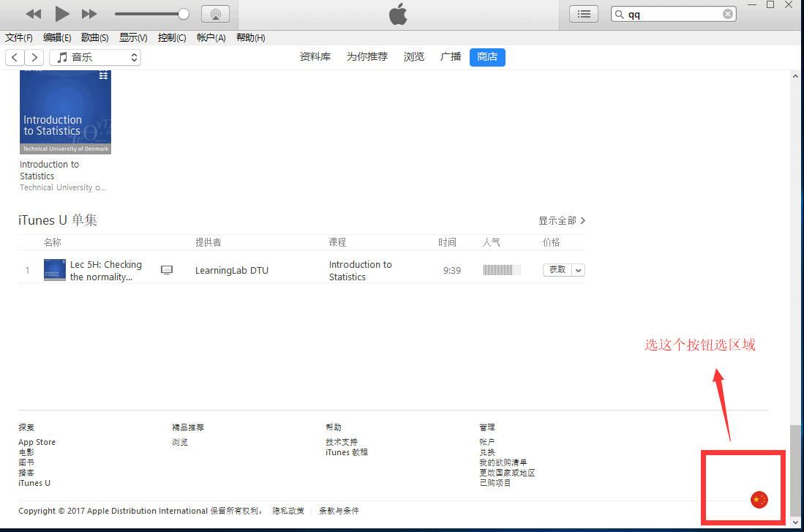Open the App Store footer link
The width and height of the screenshot is (804, 532).
tap(37, 442)
